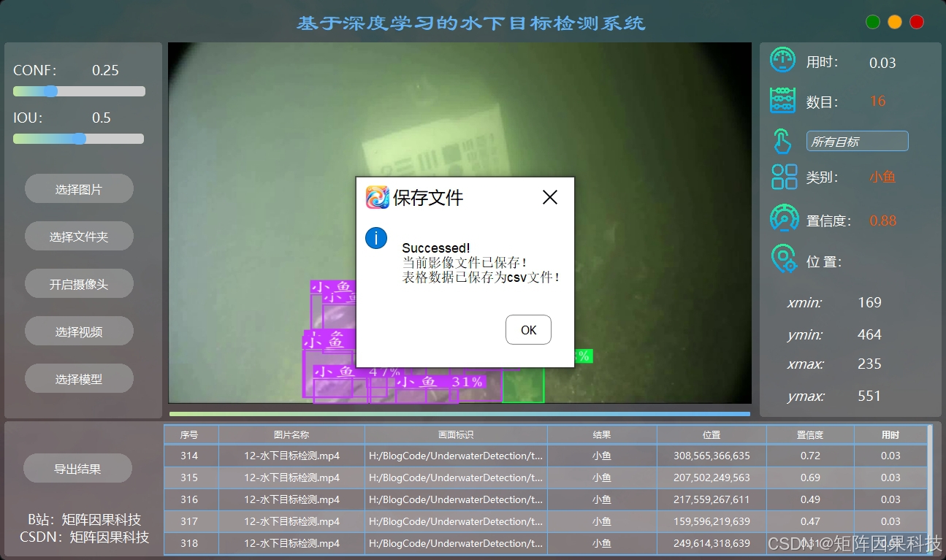Click the xmin value 169

tap(869, 302)
